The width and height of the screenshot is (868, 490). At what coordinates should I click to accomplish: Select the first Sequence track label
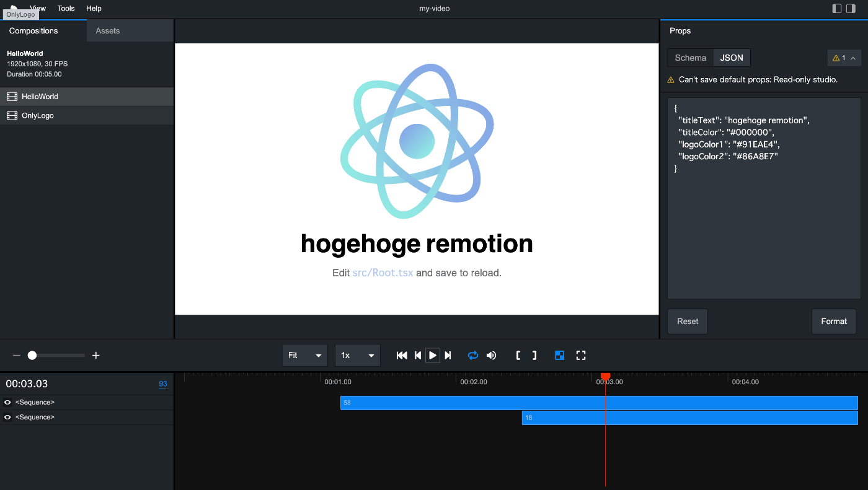(x=35, y=403)
